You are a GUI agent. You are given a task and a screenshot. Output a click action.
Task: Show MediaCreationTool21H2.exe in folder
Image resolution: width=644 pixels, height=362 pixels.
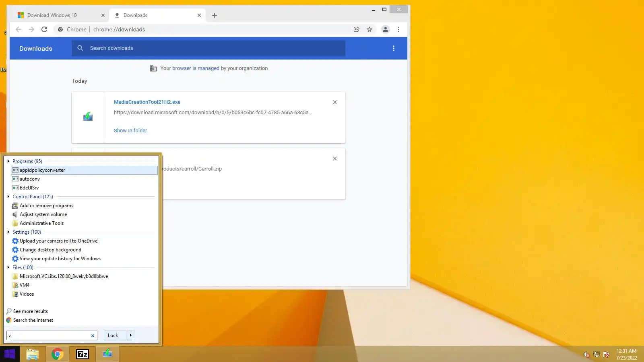130,131
